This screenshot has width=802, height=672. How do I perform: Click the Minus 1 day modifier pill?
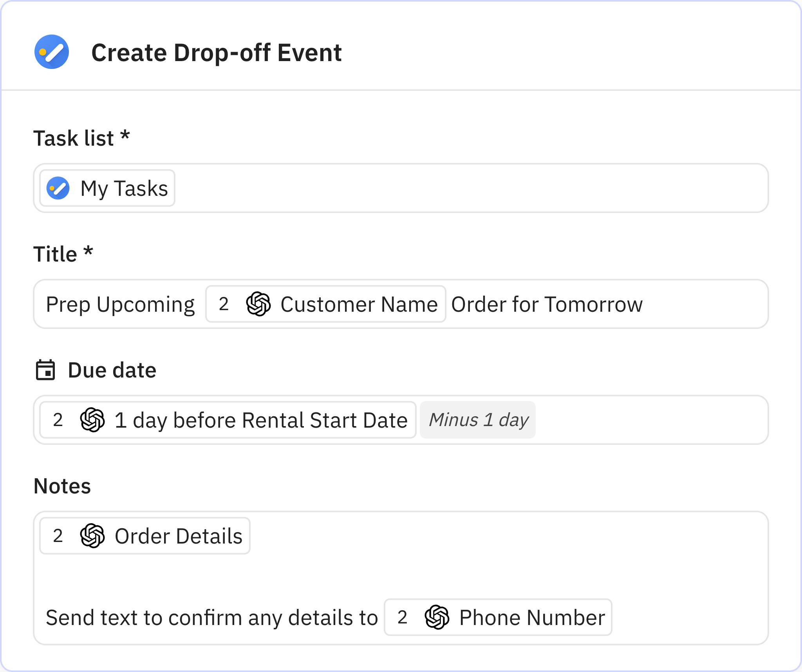click(x=478, y=420)
